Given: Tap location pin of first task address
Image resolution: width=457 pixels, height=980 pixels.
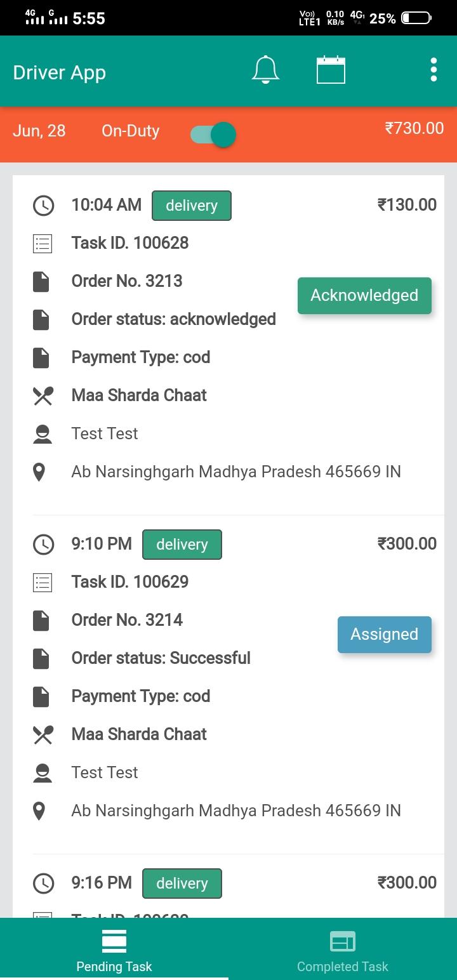Looking at the screenshot, I should tap(39, 472).
